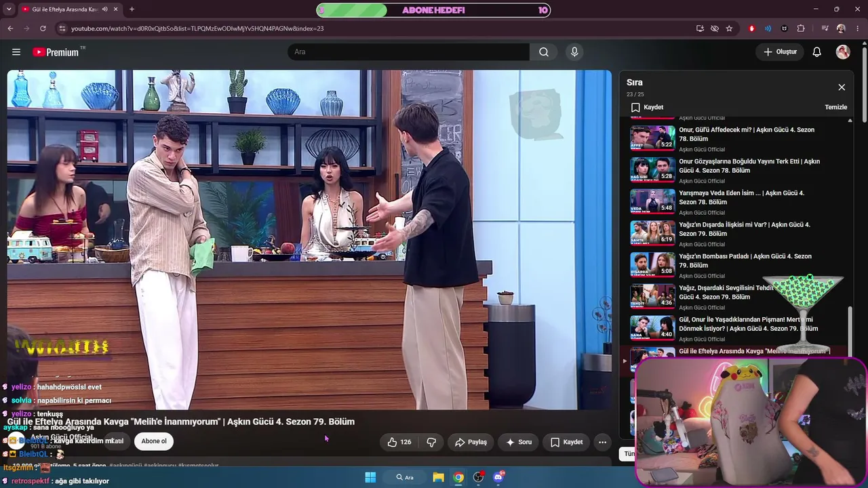
Task: Click the YouTube search field Ara
Action: click(x=408, y=52)
